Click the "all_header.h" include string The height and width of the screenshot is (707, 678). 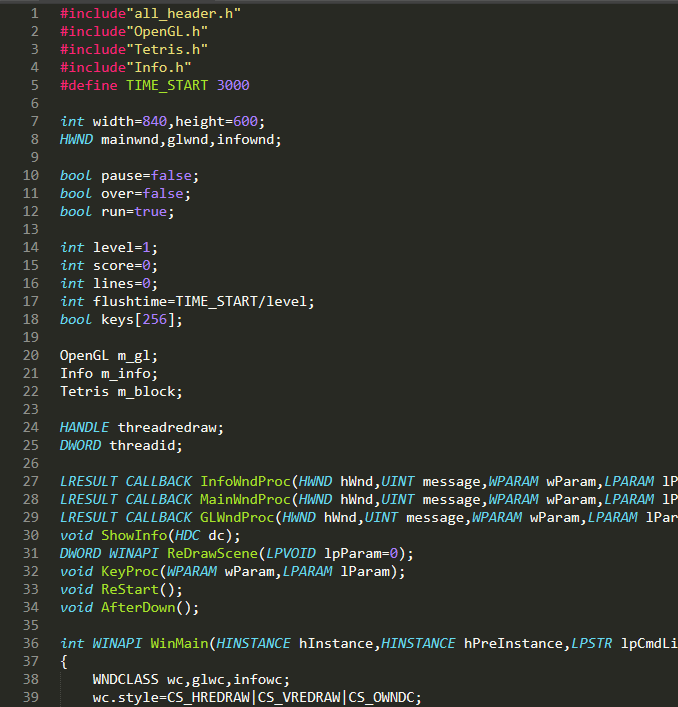click(x=183, y=14)
